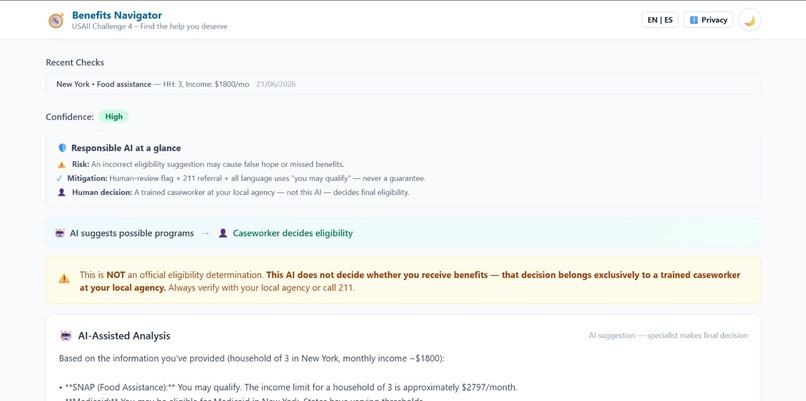The width and height of the screenshot is (806, 401).
Task: Click the 'AI suggestion — specialist makes final decision' note
Action: pyautogui.click(x=668, y=336)
